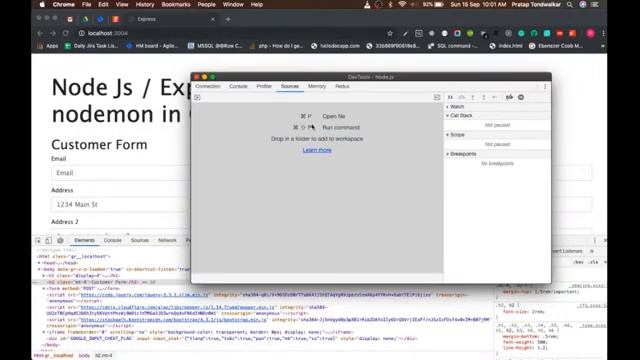Open the Apps bookmark shortcut
The width and height of the screenshot is (640, 360).
click(x=48, y=46)
